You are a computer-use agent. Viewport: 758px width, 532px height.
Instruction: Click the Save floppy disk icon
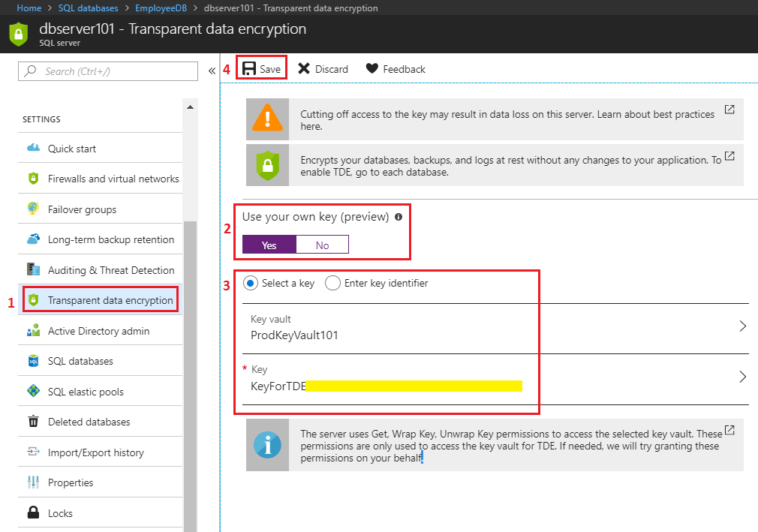(x=249, y=68)
